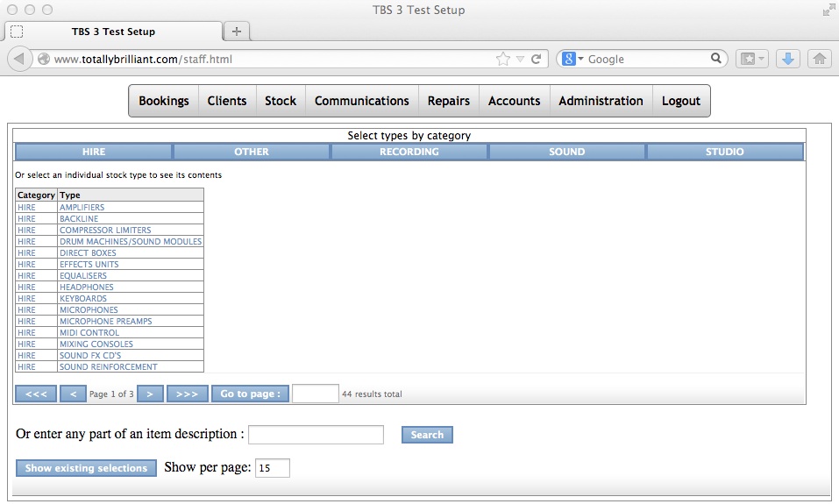This screenshot has height=504, width=839.
Task: Open the MICROPHONE PREAMPS stock type
Action: click(x=105, y=321)
